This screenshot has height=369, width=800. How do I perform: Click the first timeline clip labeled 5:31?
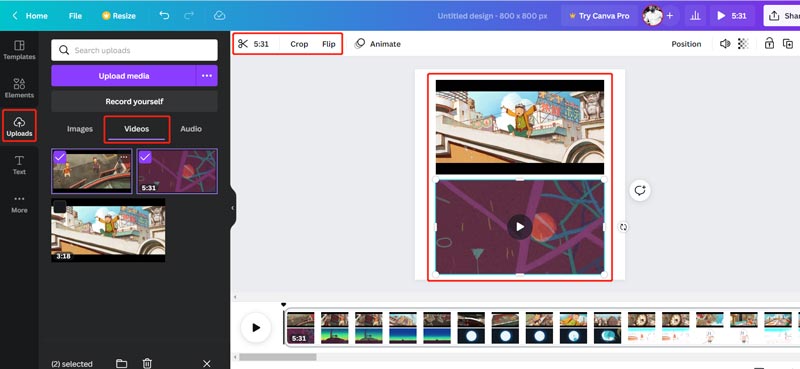(301, 328)
